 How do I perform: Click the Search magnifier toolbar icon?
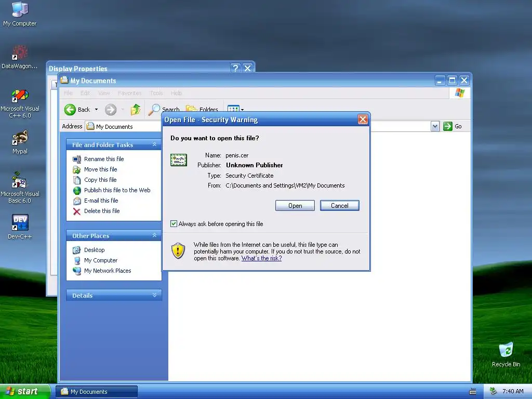pos(154,110)
